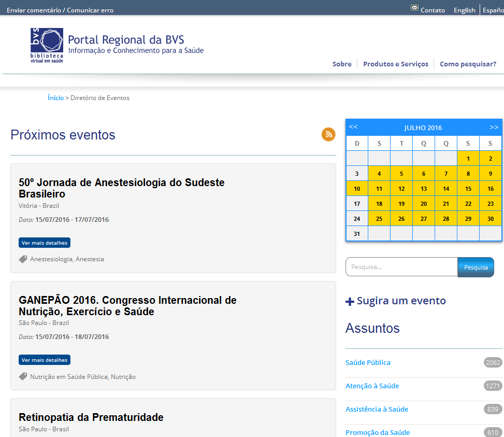Go to previous month in calendar
504x437 pixels.
(x=353, y=126)
